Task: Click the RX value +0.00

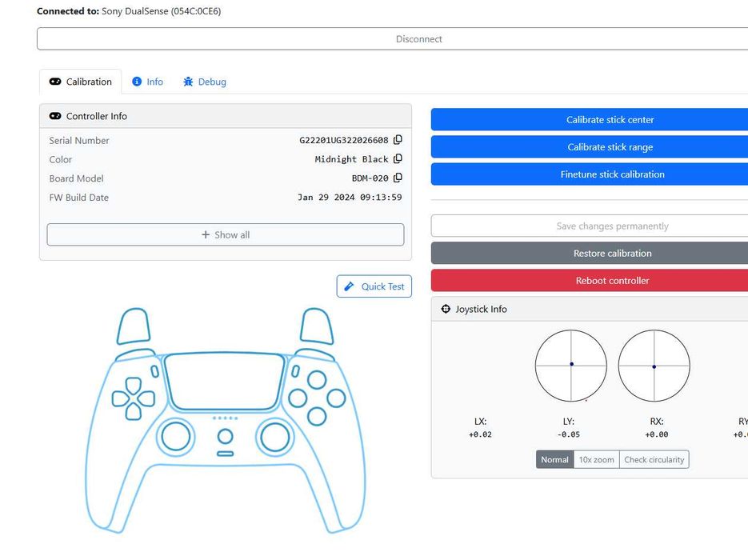Action: click(x=657, y=434)
